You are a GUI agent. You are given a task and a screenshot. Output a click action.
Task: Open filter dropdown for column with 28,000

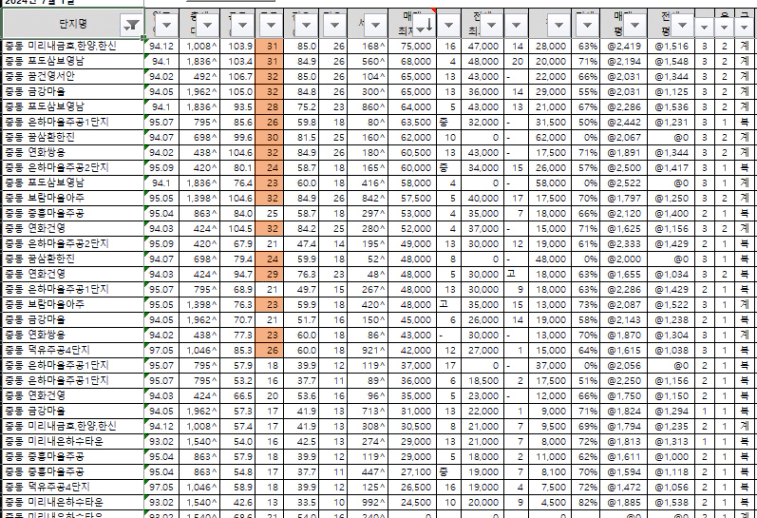559,25
